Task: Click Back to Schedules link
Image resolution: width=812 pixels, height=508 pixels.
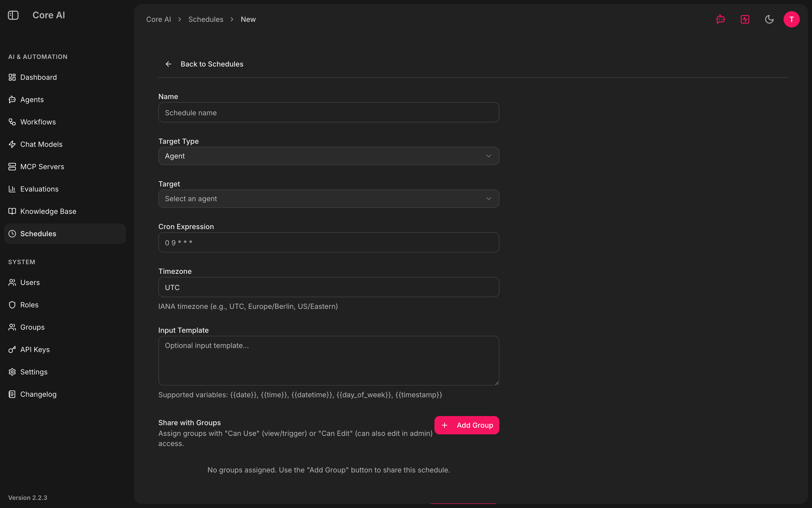Action: pyautogui.click(x=204, y=64)
